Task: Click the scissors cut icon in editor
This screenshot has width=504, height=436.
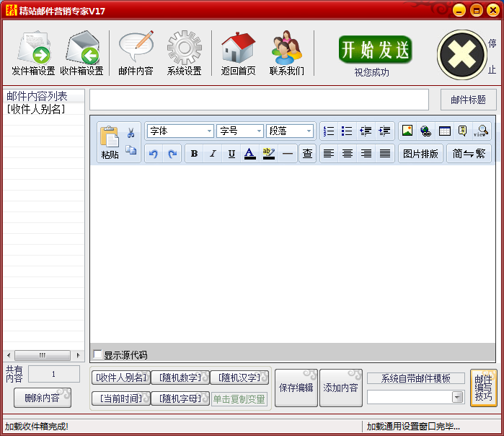Action: click(x=131, y=133)
